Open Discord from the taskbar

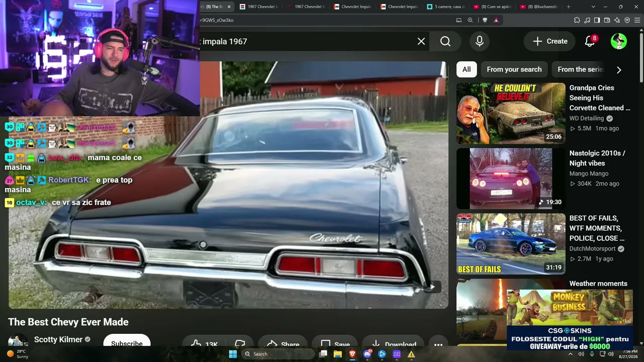[x=367, y=354]
